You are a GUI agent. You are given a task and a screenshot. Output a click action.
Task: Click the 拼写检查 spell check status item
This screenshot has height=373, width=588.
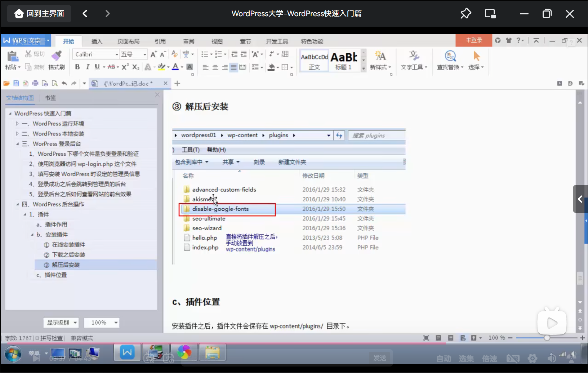point(49,338)
